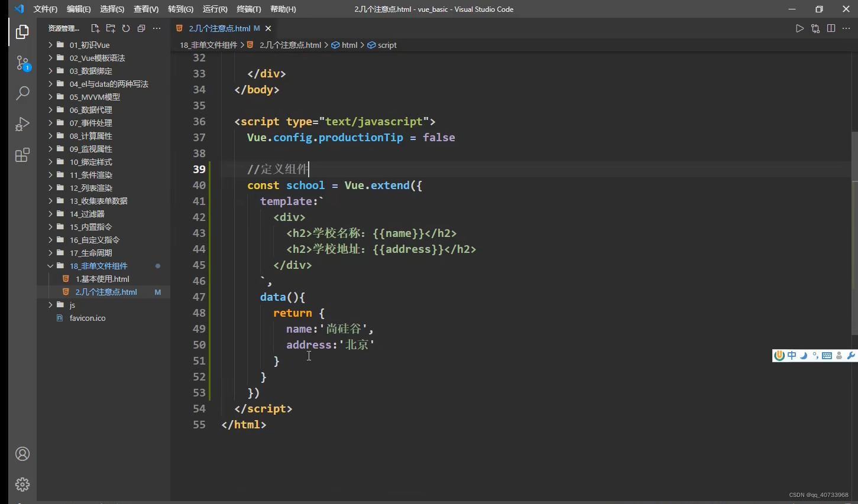Select the 14_过滤器 folder row
This screenshot has height=504, width=858.
(x=103, y=214)
